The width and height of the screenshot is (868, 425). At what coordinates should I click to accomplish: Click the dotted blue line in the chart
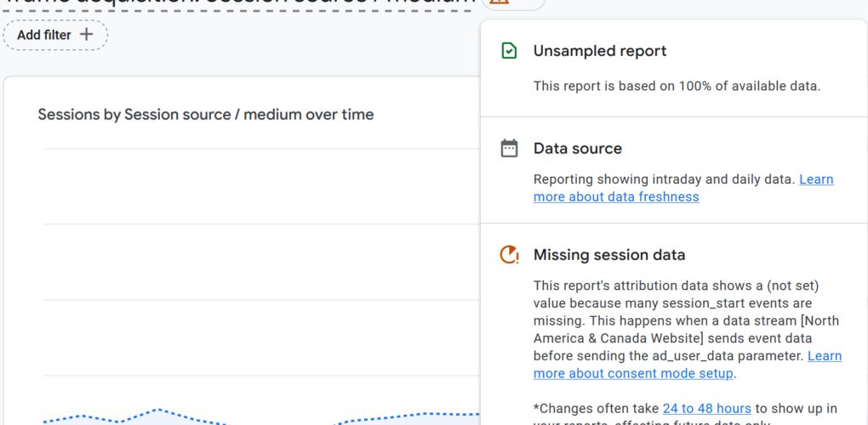click(x=157, y=410)
